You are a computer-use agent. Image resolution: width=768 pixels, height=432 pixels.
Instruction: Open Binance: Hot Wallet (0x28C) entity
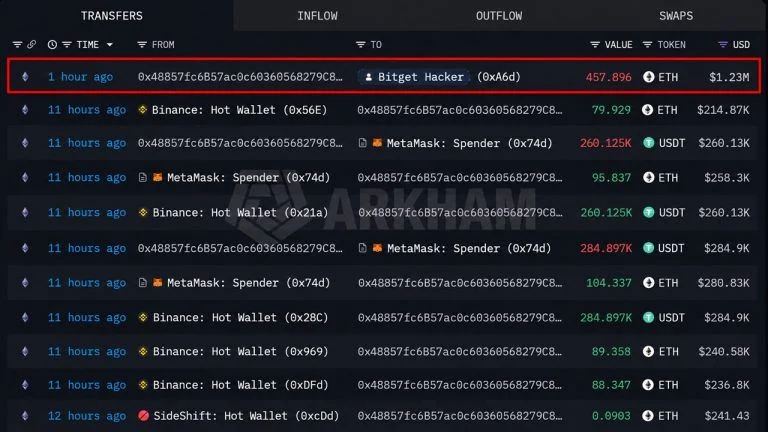[240, 317]
